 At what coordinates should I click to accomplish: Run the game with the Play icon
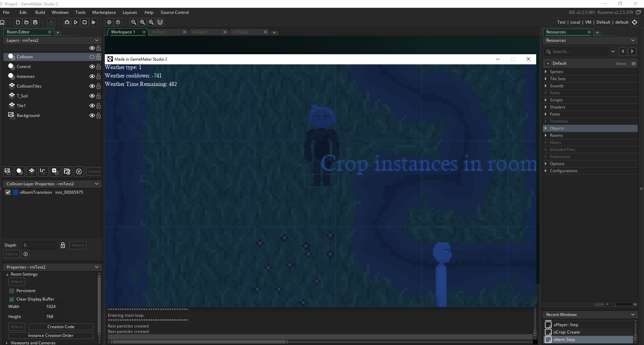(x=76, y=22)
